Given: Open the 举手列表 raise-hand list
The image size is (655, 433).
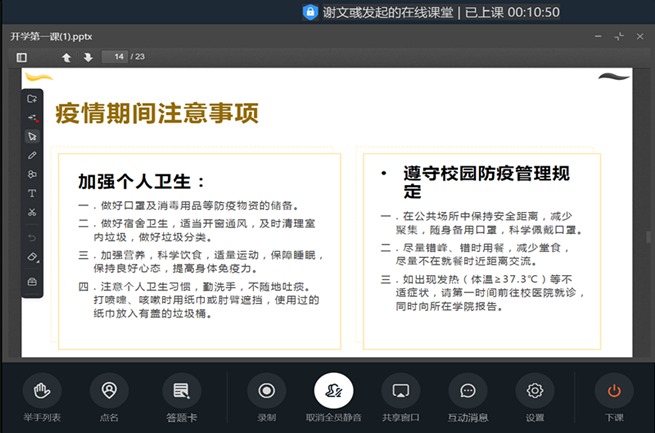Looking at the screenshot, I should pyautogui.click(x=42, y=398).
